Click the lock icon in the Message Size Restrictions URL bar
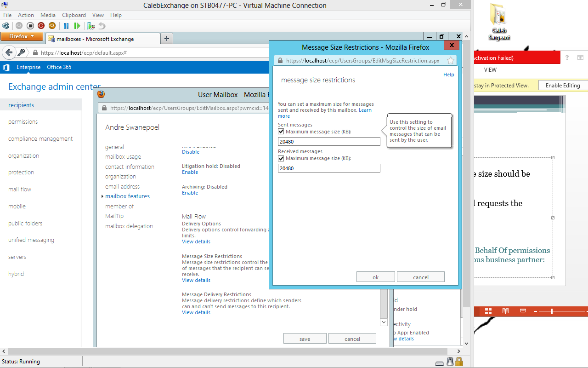 [x=280, y=61]
